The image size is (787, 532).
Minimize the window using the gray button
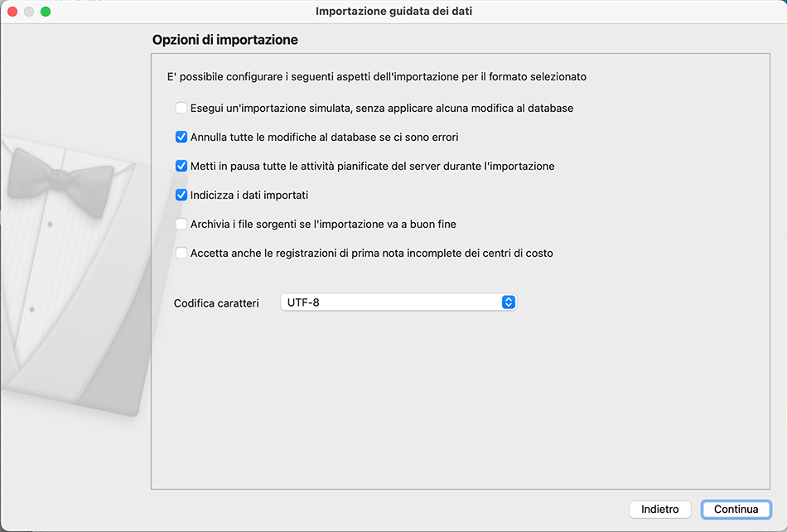pos(29,12)
